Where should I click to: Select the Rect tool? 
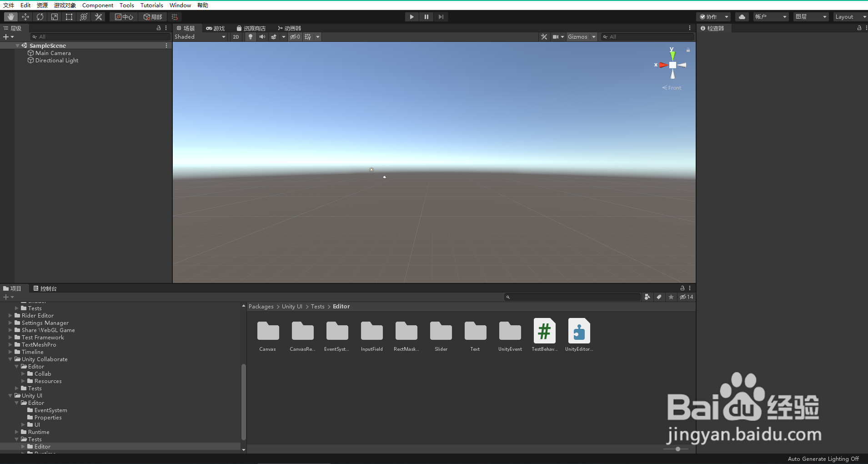[69, 16]
